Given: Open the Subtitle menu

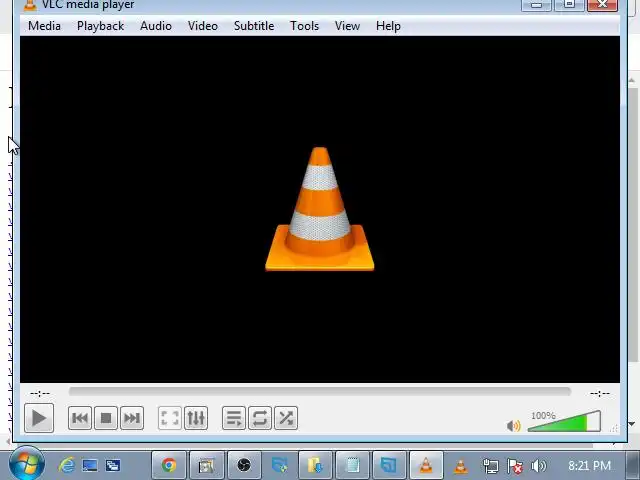Looking at the screenshot, I should 254,26.
